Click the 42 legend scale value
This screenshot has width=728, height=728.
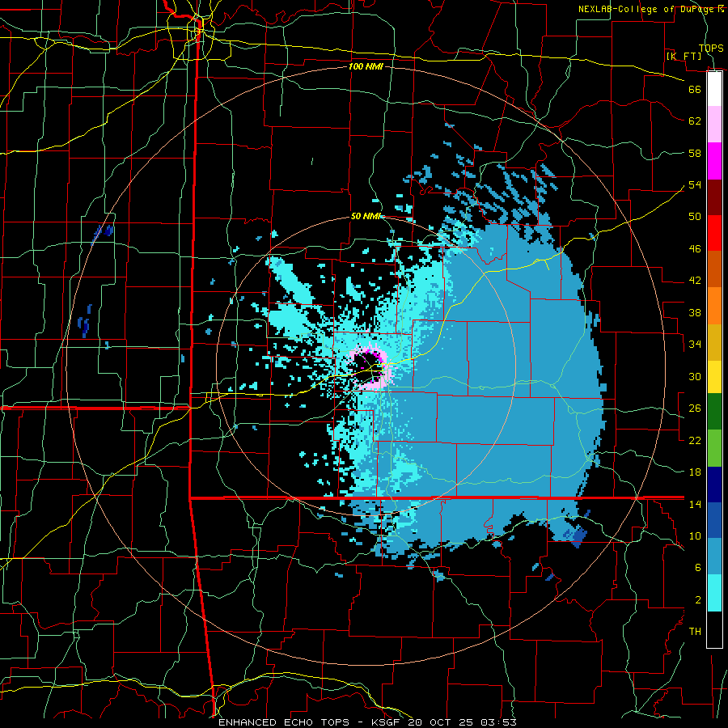coord(695,281)
